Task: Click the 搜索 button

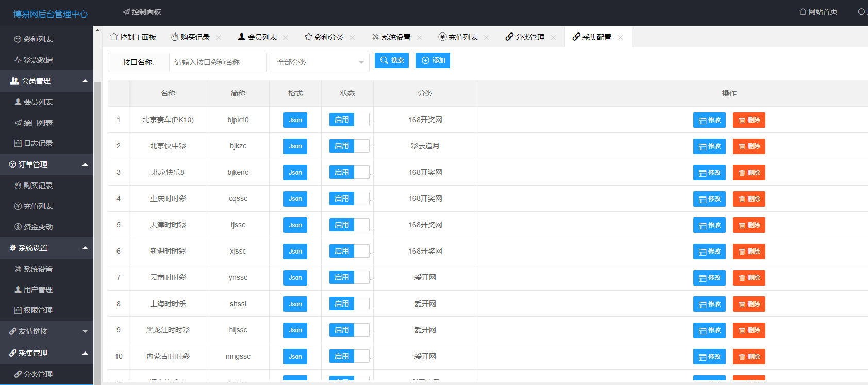Action: (x=392, y=60)
